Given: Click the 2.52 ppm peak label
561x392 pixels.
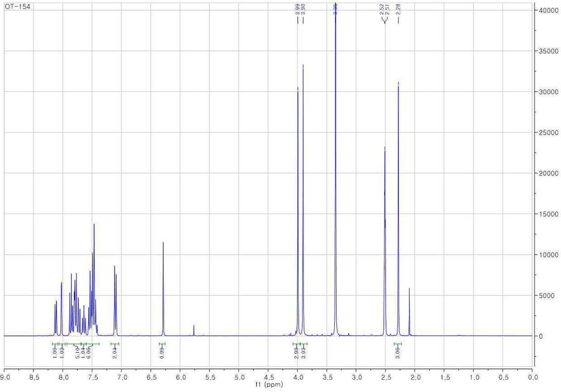Looking at the screenshot, I should [382, 9].
